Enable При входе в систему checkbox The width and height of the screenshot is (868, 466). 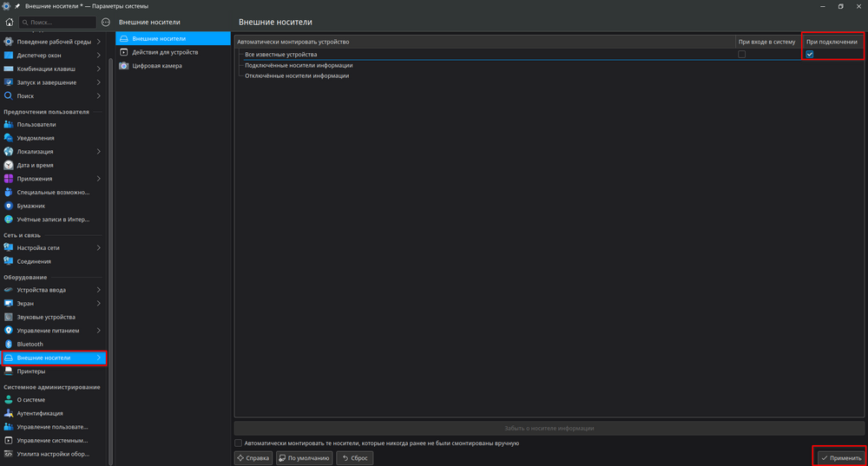point(741,55)
